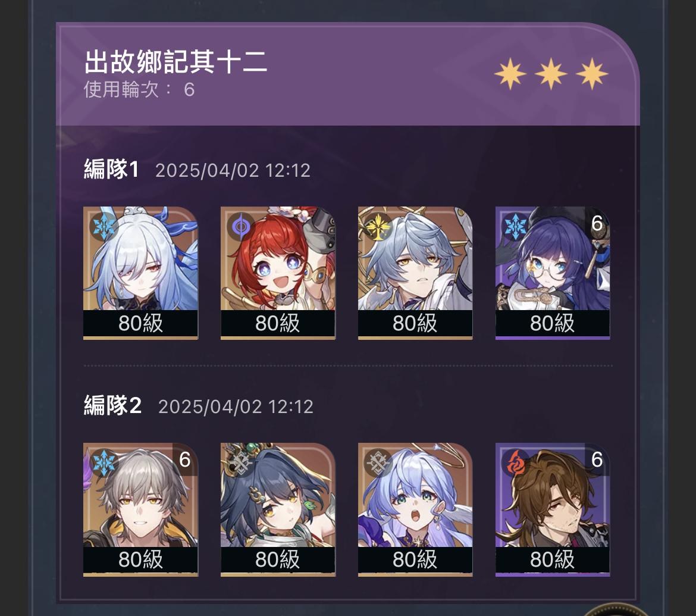This screenshot has height=616, width=696.
Task: Select the white-haired character portrait in 編隊1
Action: pos(140,273)
